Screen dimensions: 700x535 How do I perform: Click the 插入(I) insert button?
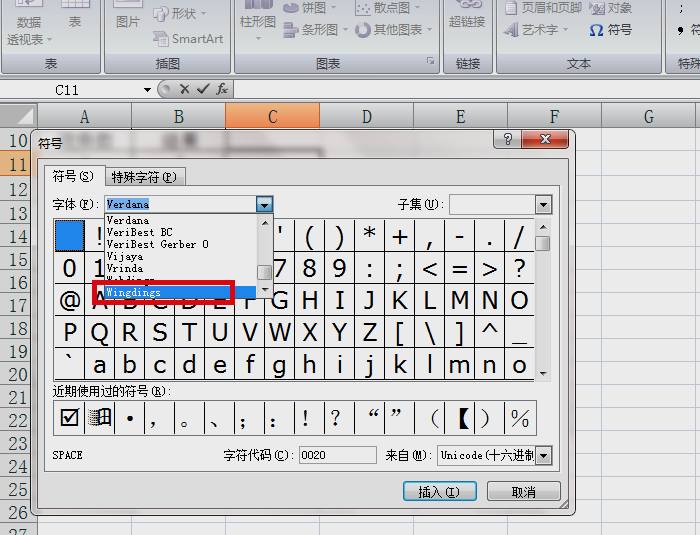tap(440, 492)
